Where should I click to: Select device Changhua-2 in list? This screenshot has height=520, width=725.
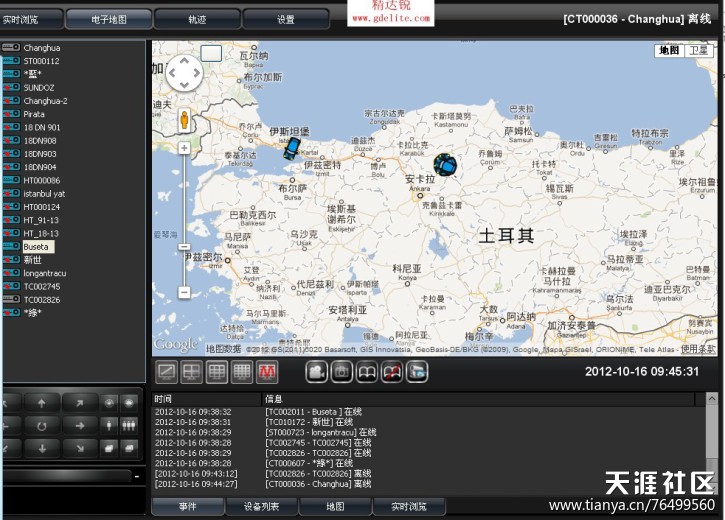click(45, 101)
